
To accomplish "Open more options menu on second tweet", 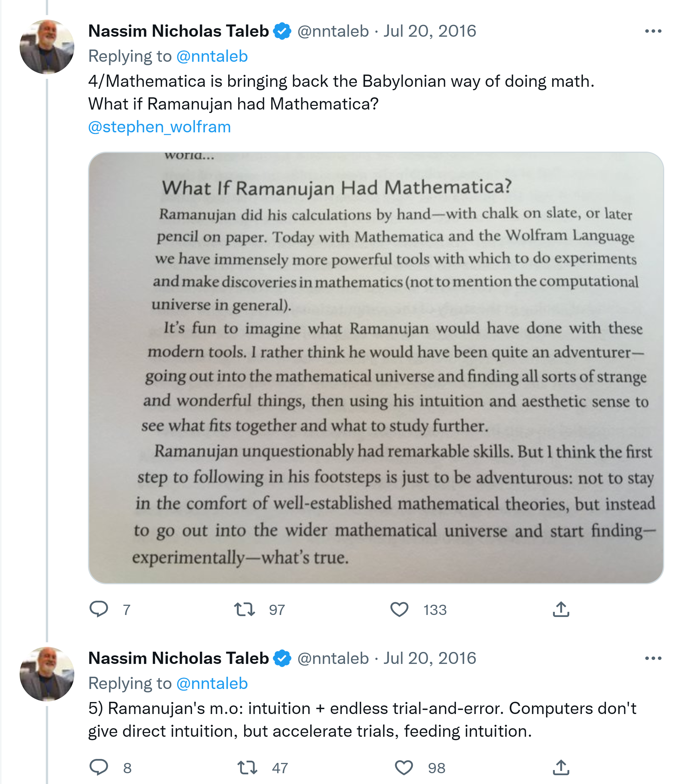I will [653, 658].
